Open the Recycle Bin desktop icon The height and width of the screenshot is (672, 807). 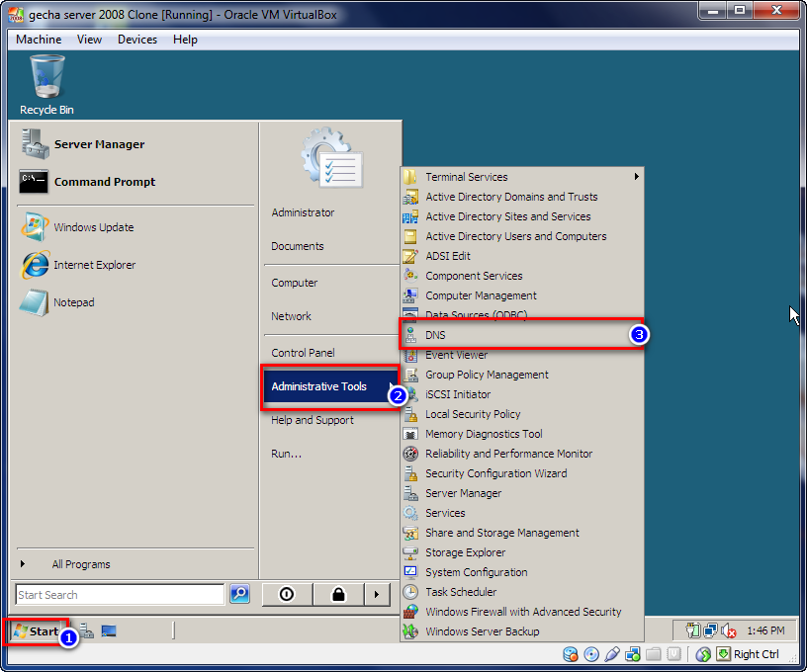46,85
